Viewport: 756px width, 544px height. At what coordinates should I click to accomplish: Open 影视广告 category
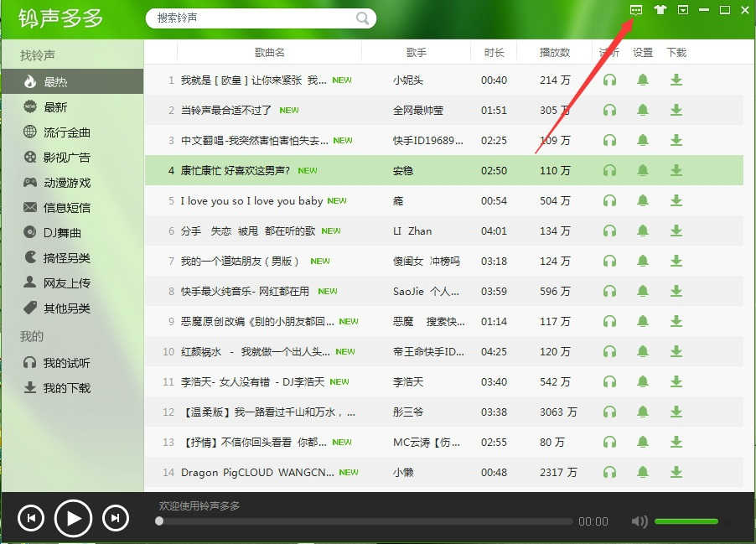72,157
